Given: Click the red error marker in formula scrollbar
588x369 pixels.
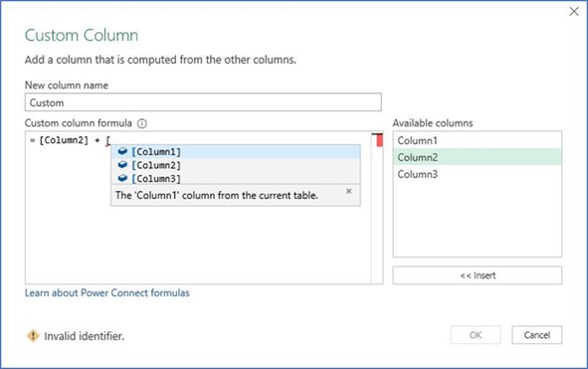Looking at the screenshot, I should point(379,140).
